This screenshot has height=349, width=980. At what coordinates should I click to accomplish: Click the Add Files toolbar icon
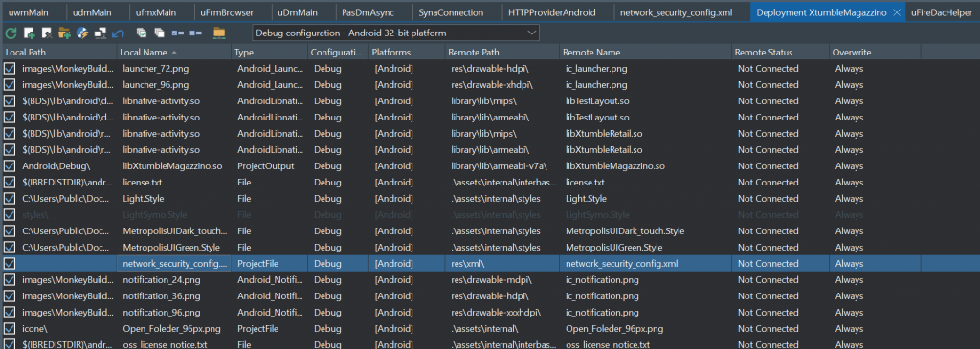(29, 33)
